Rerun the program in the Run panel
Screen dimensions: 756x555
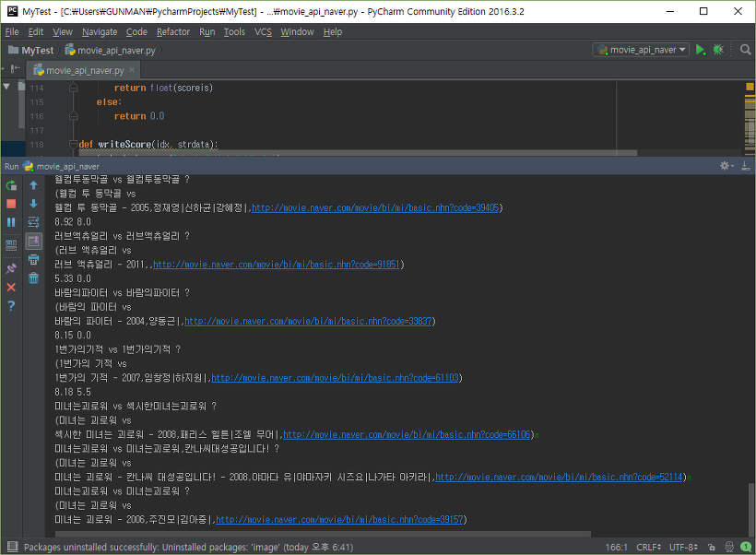pyautogui.click(x=10, y=184)
